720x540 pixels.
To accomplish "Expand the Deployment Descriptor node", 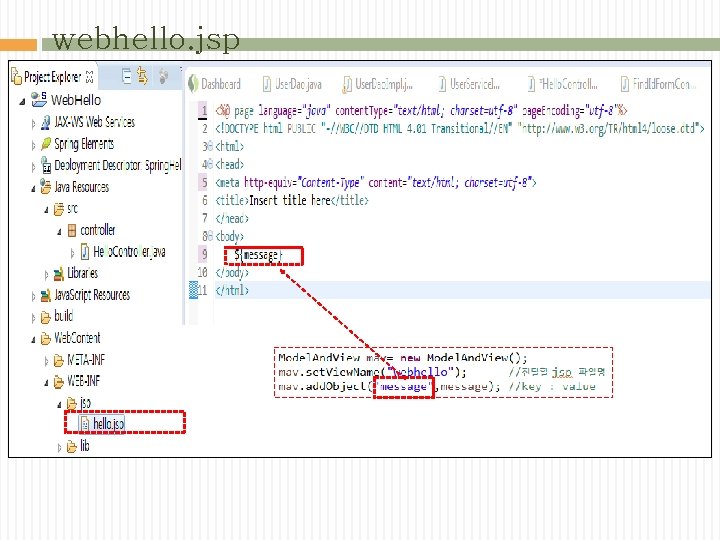I will (33, 167).
